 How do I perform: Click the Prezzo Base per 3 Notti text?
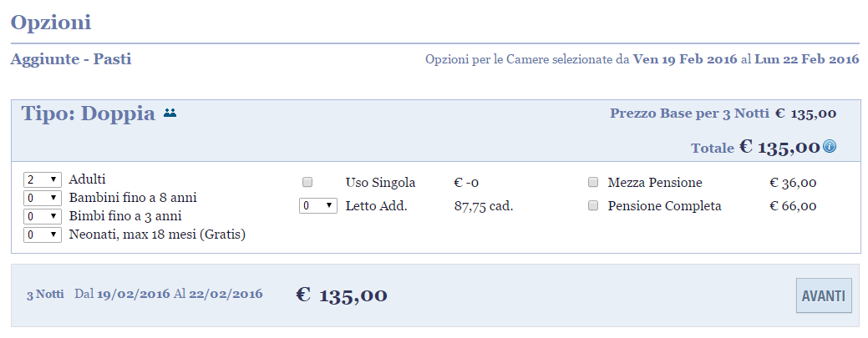click(689, 114)
